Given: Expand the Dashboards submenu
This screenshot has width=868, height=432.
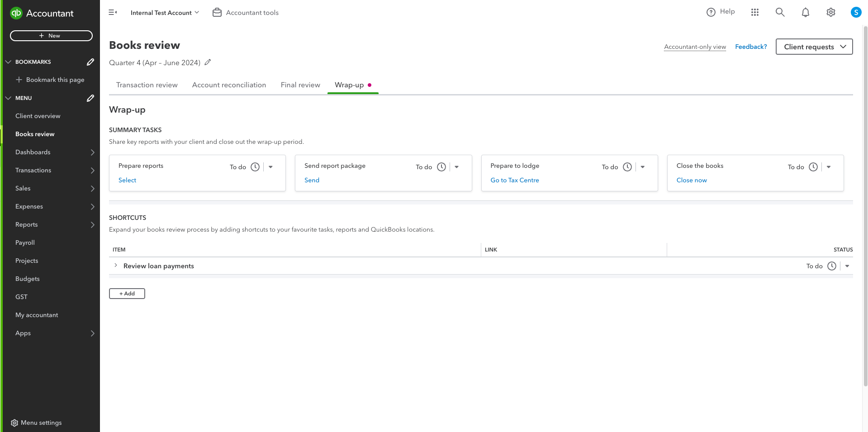Looking at the screenshot, I should pyautogui.click(x=92, y=152).
